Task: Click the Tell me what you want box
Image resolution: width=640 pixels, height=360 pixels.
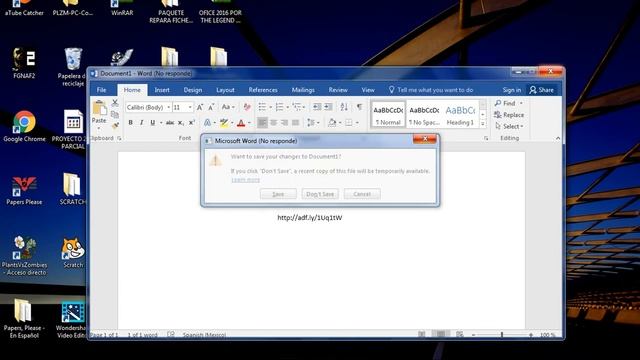Action: 431,90
